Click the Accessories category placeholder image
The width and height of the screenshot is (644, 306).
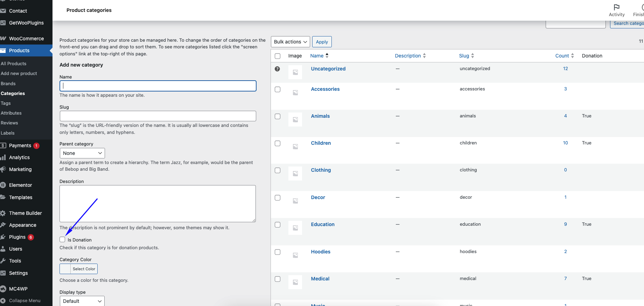pyautogui.click(x=295, y=93)
